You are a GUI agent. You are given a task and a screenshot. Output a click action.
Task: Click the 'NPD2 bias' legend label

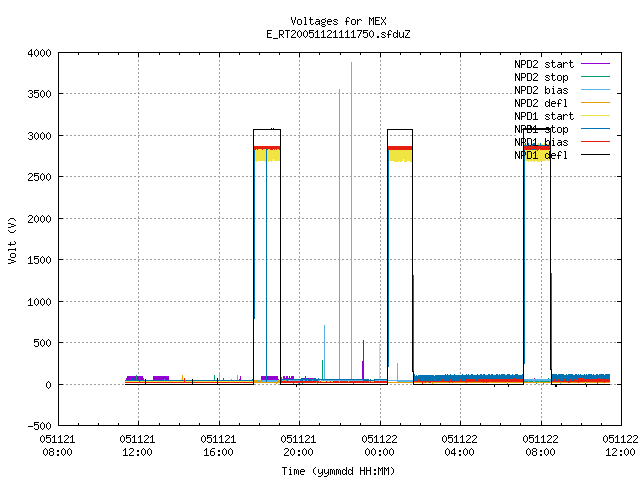coord(541,90)
